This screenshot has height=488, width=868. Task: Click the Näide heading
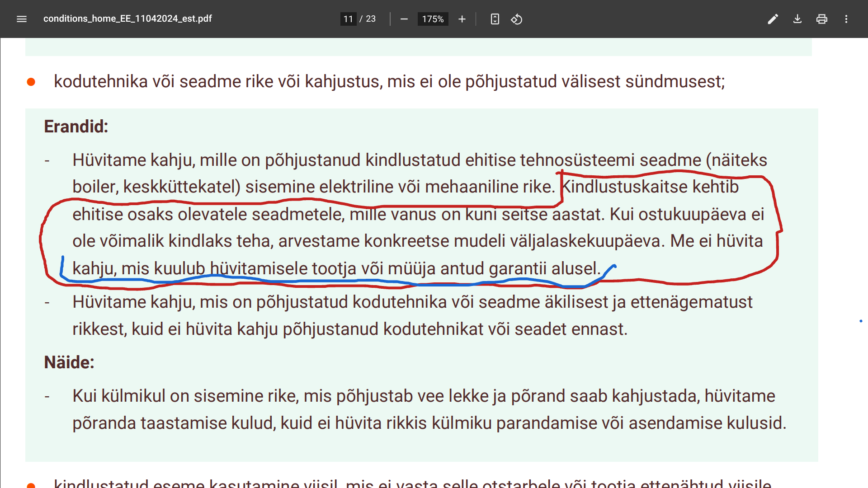(x=69, y=362)
